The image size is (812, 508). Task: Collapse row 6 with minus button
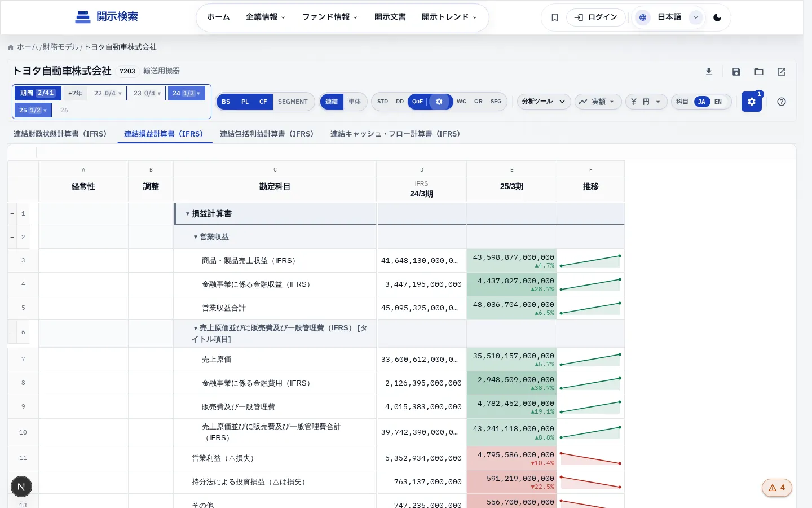[12, 332]
